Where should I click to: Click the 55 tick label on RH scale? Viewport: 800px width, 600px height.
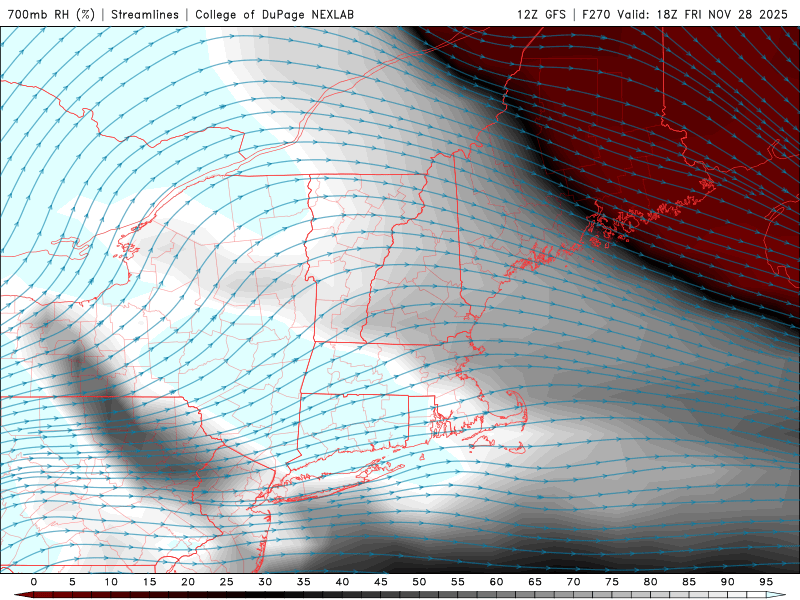[x=458, y=582]
